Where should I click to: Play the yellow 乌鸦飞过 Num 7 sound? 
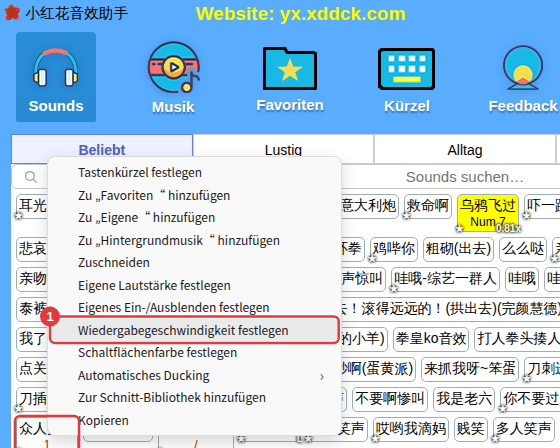(x=488, y=213)
